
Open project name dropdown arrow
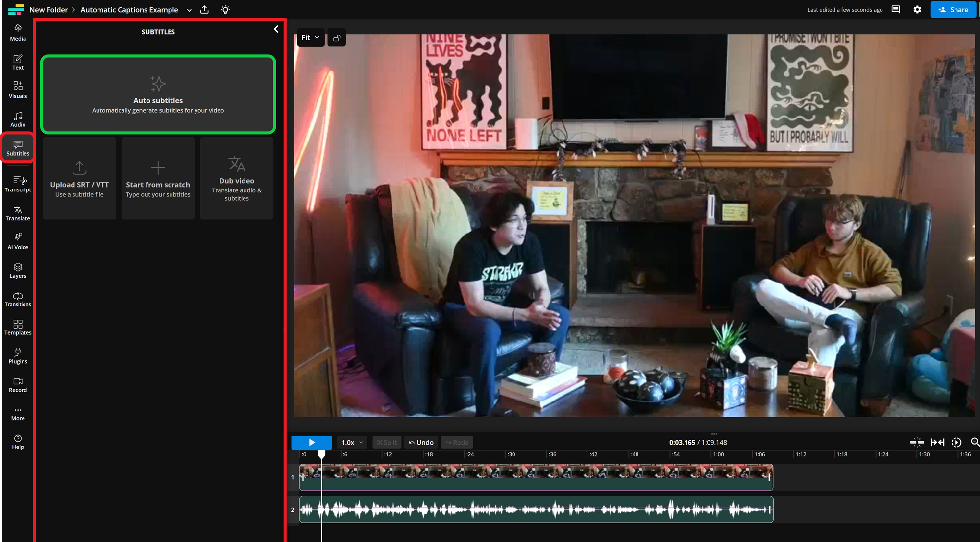coord(189,10)
